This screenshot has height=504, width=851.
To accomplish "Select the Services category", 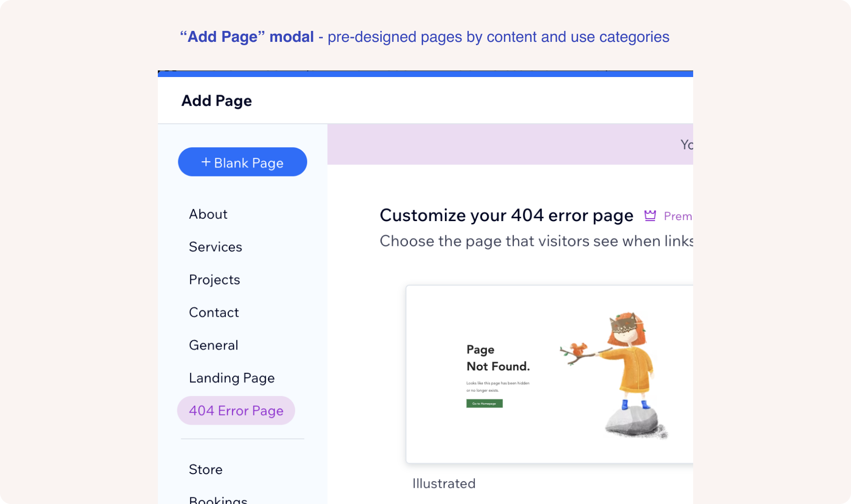I will (x=215, y=247).
